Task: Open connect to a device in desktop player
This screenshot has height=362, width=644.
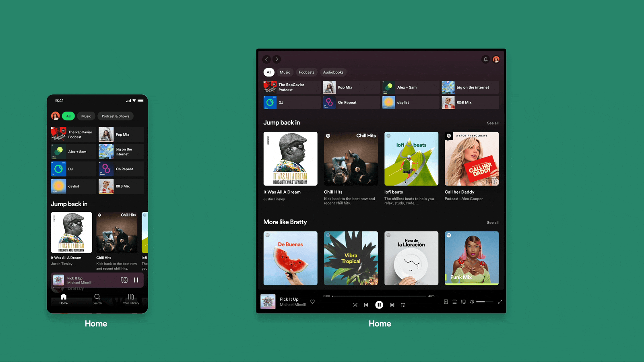Action: 463,302
